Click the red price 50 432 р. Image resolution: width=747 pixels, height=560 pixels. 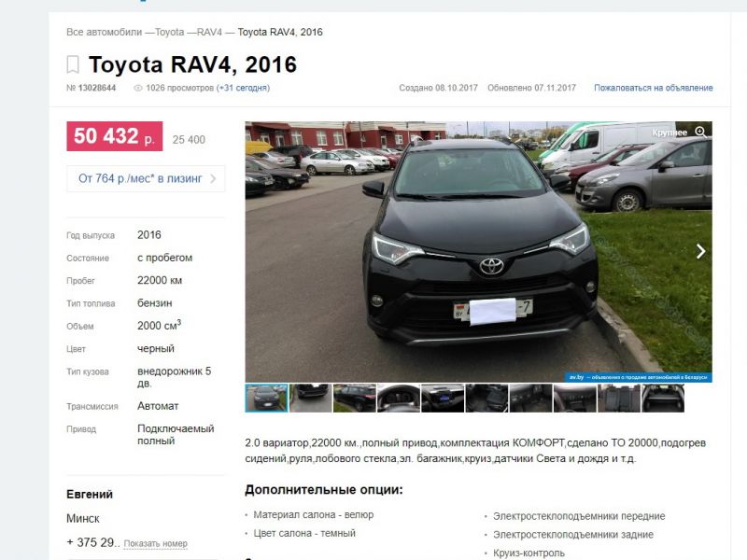(x=114, y=136)
